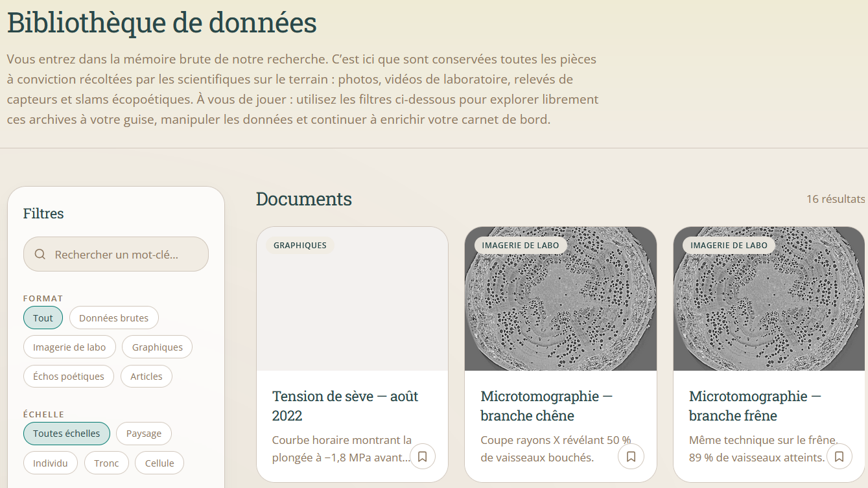Bookmark the Microtomographie branche chêne card
The width and height of the screenshot is (868, 488).
pyautogui.click(x=631, y=456)
